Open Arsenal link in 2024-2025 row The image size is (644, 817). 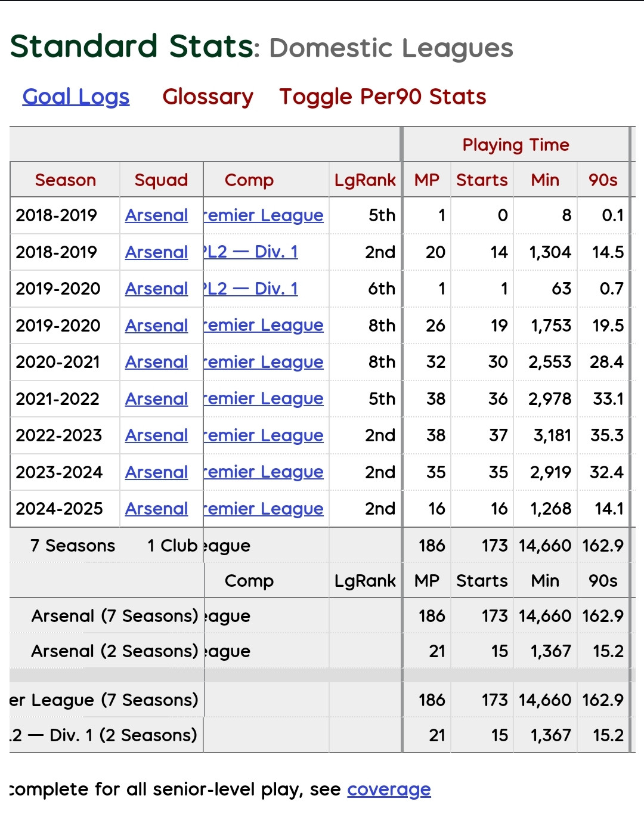[156, 509]
